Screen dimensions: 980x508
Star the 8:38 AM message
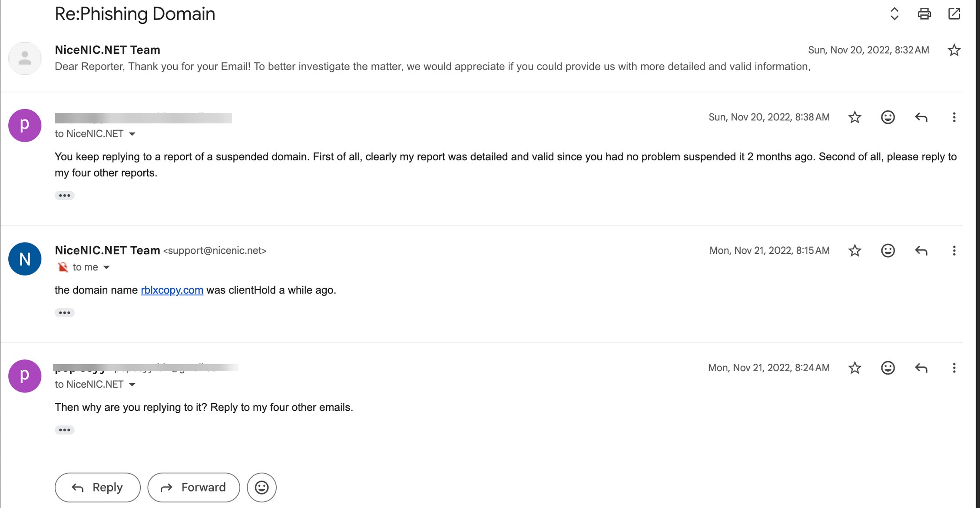(854, 117)
